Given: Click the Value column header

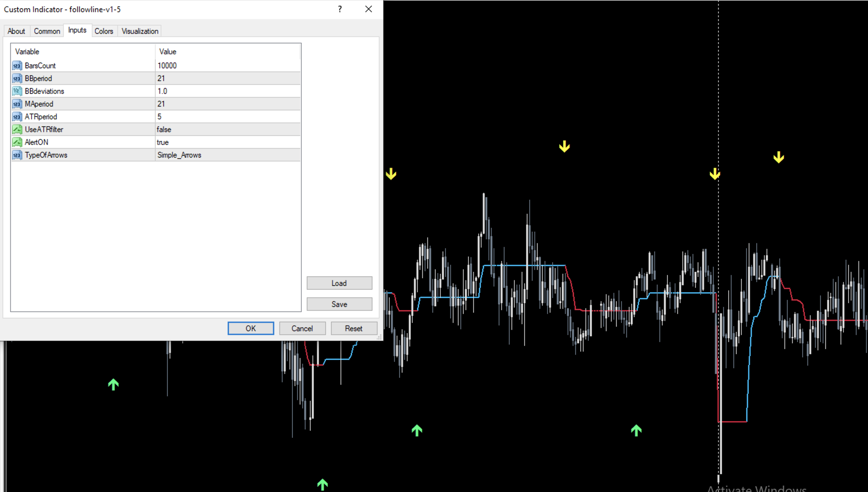Looking at the screenshot, I should pyautogui.click(x=228, y=52).
